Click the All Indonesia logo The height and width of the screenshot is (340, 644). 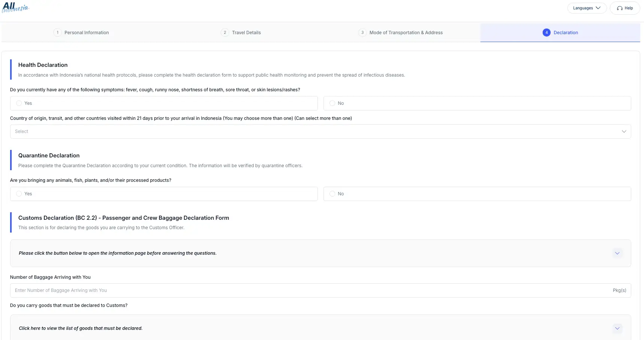[15, 8]
